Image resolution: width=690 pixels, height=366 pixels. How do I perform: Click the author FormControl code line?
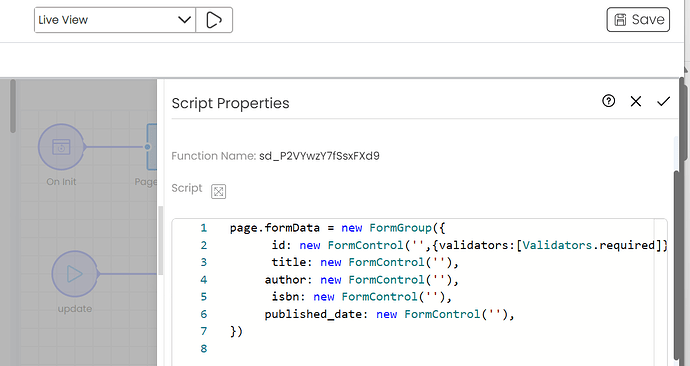[x=362, y=280]
